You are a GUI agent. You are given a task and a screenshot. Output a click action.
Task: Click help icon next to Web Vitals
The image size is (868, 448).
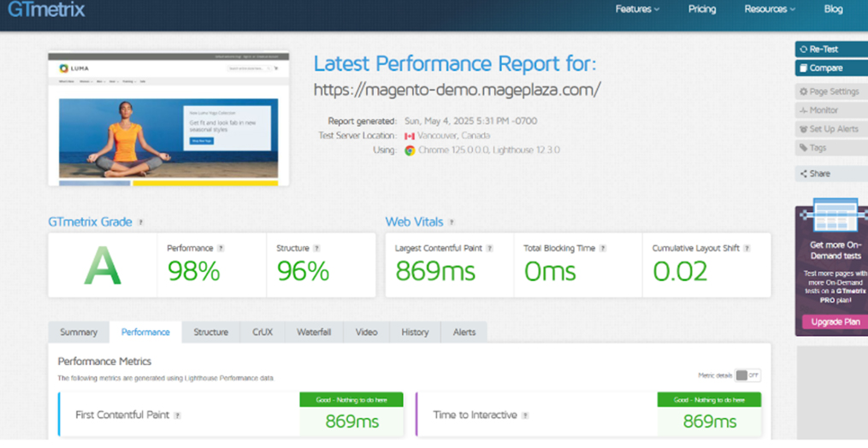452,222
